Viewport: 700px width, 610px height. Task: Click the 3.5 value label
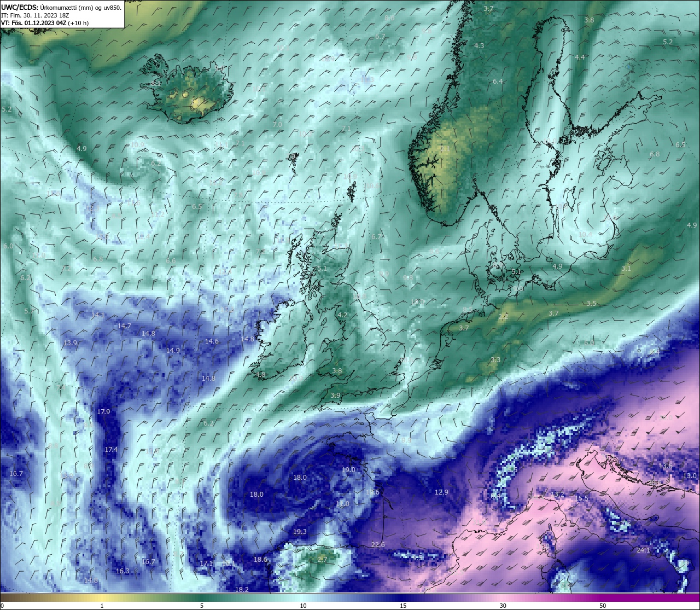point(591,303)
